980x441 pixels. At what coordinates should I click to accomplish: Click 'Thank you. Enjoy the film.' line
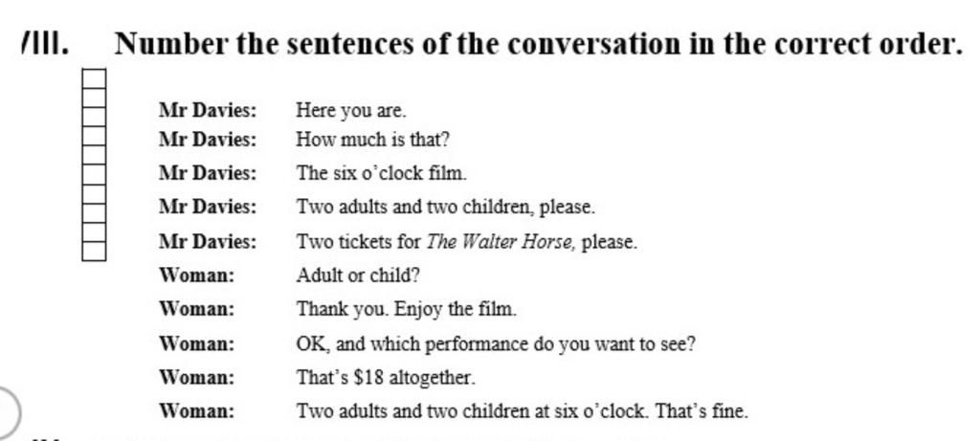click(x=406, y=309)
